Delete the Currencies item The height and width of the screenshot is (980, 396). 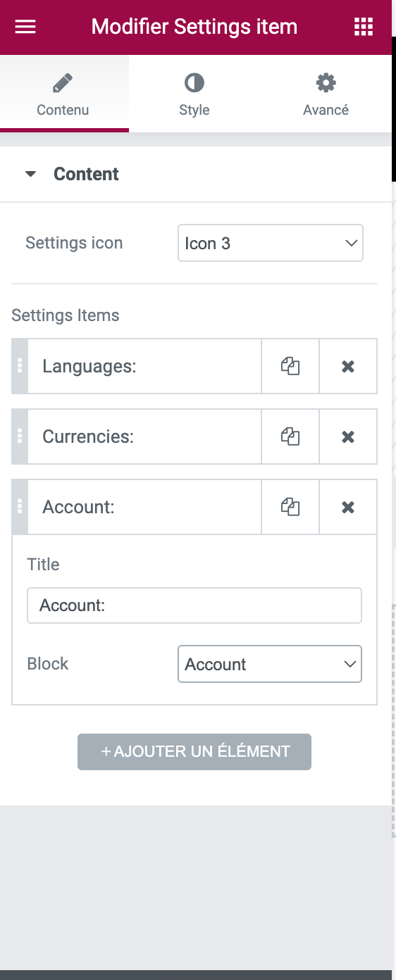(348, 436)
